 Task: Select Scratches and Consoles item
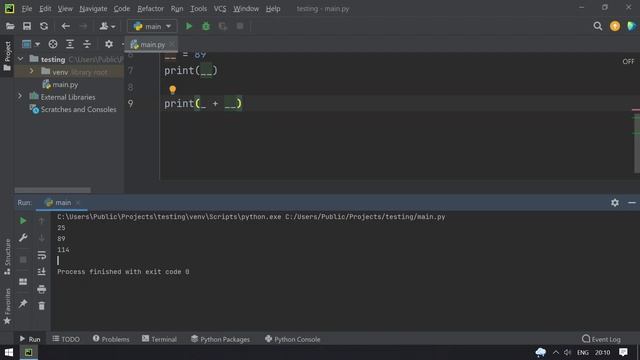coord(78,109)
